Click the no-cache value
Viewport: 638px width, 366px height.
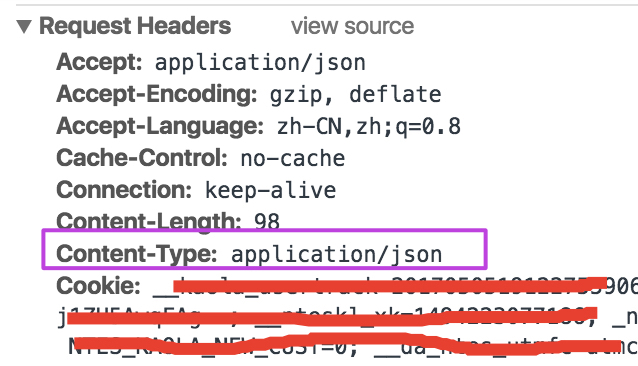tap(293, 159)
